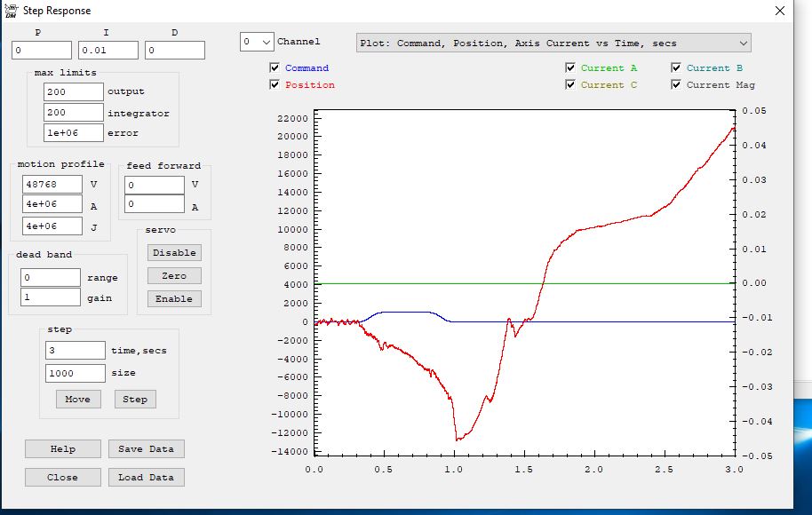
Task: Hide the Current Mag trace
Action: [x=677, y=85]
